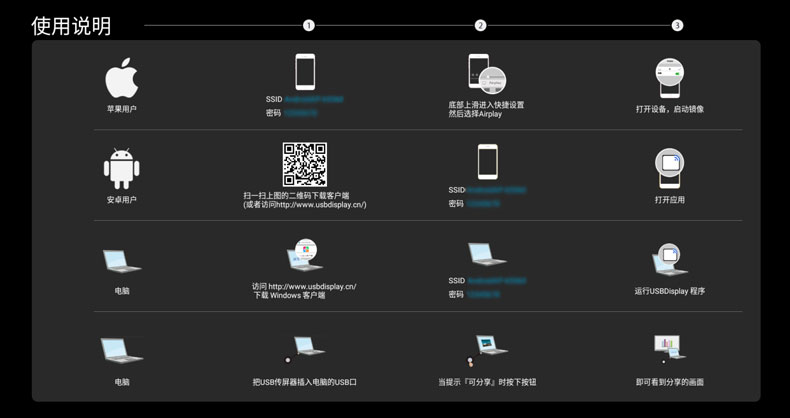Click the Apple logo for 苹果用户
The height and width of the screenshot is (418, 790).
coord(121,78)
